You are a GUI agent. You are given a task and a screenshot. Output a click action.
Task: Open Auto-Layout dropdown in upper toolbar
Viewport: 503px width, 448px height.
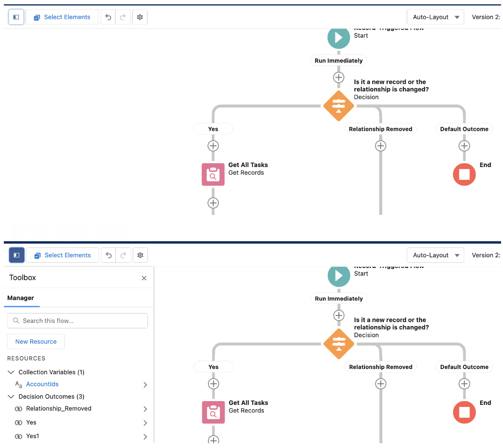pos(435,17)
